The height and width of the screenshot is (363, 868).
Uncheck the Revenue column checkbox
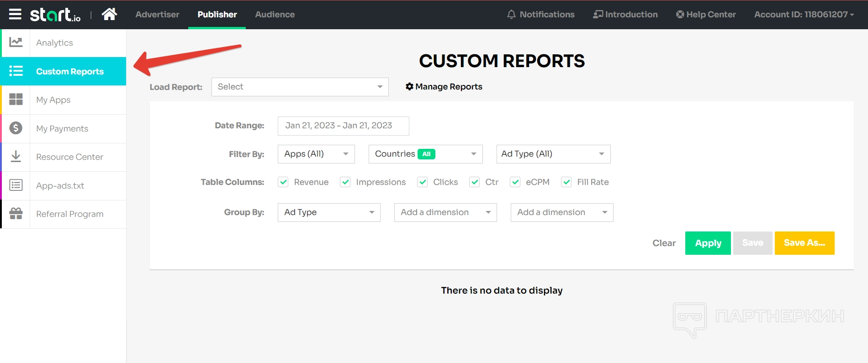[x=283, y=182]
